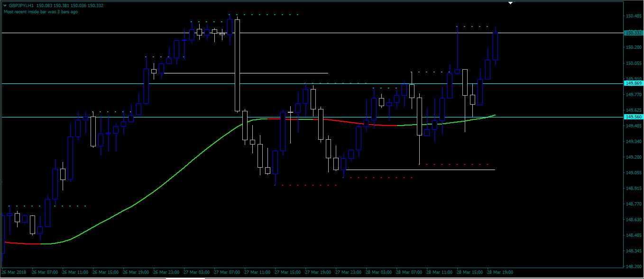644x279 pixels.
Task: Click the 148.630 price scale value
Action: pos(634,219)
